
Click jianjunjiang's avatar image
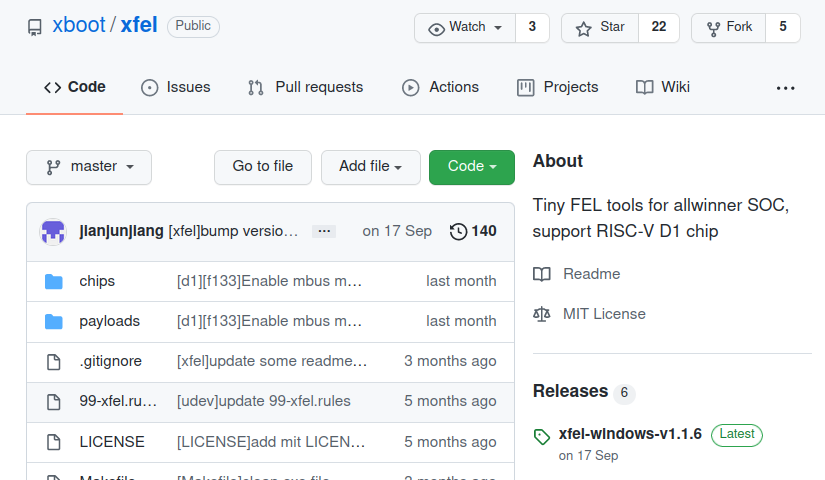tap(53, 232)
